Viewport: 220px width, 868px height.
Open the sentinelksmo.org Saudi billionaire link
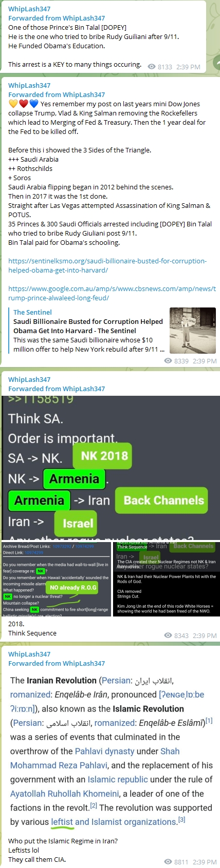tap(107, 265)
